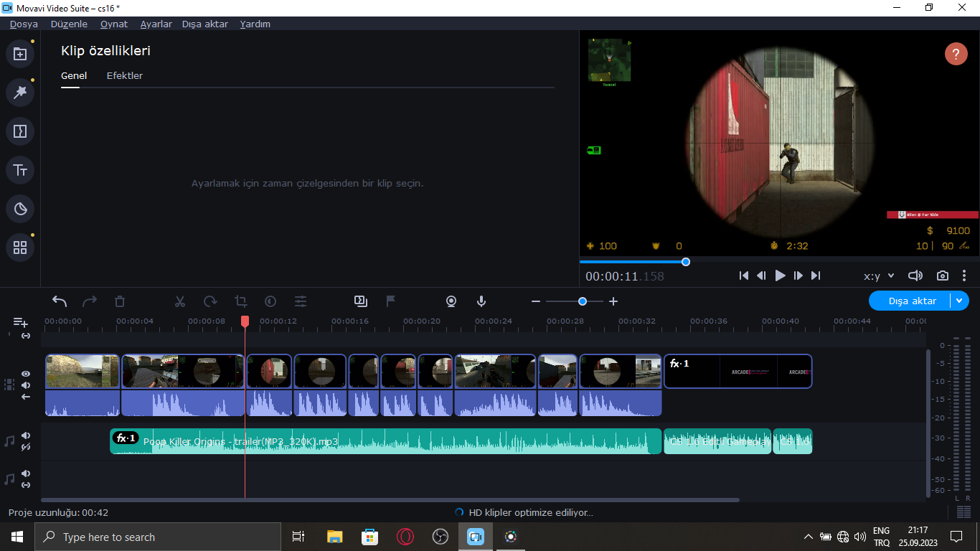Click the Dışa aktar export button
Image resolution: width=980 pixels, height=551 pixels.
click(x=911, y=301)
